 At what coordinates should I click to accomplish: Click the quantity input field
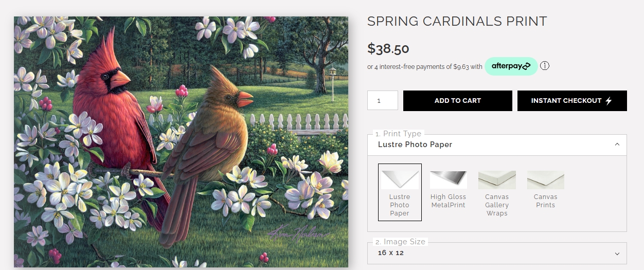tap(383, 100)
